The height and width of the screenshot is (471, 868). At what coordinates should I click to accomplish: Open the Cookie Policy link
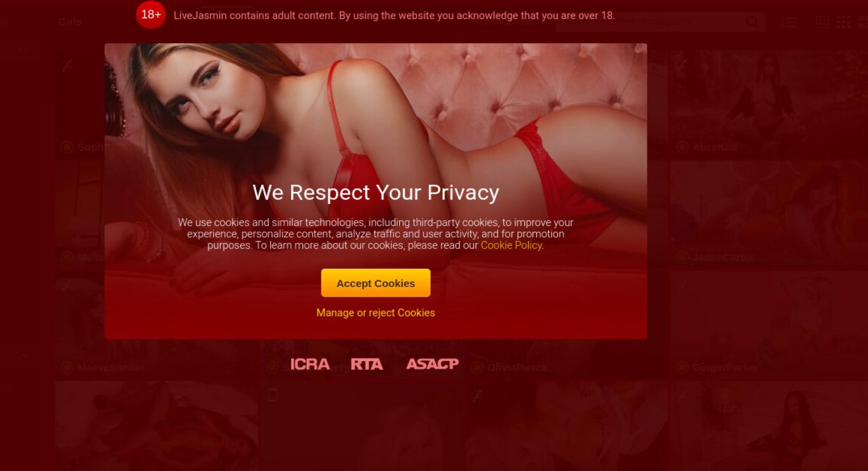(x=511, y=245)
